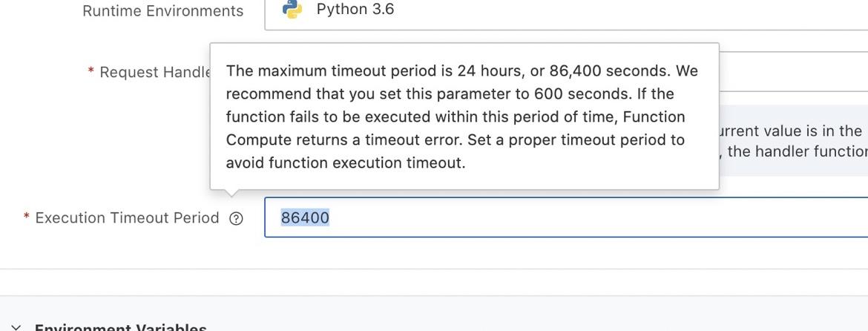The height and width of the screenshot is (331, 868).
Task: Click the Execution Timeout Period label text
Action: (x=127, y=218)
